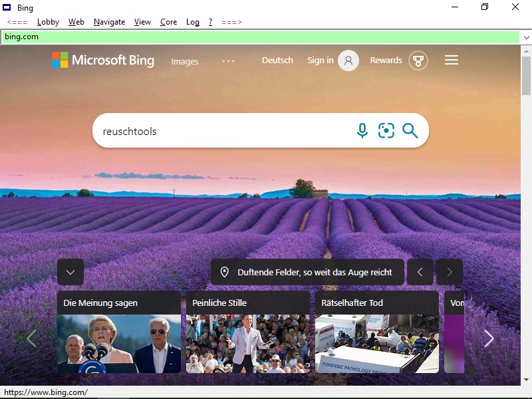The image size is (532, 399).
Task: Expand the address bar dropdown arrow
Action: point(526,37)
